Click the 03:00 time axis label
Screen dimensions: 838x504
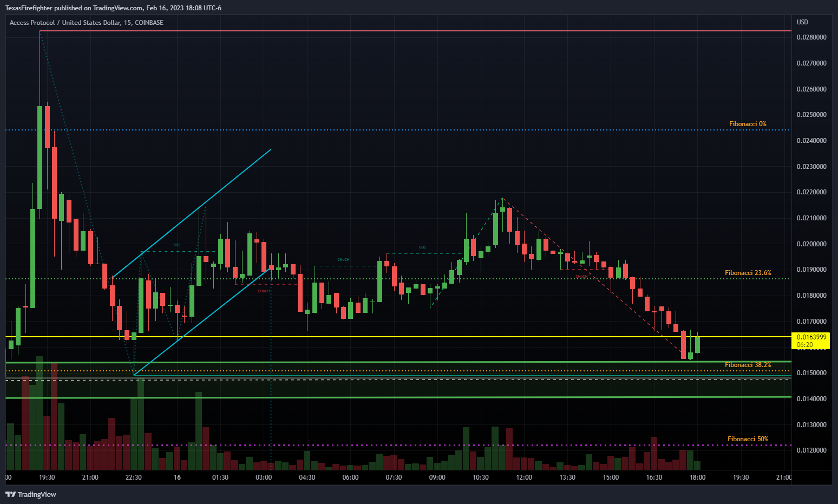pos(264,477)
